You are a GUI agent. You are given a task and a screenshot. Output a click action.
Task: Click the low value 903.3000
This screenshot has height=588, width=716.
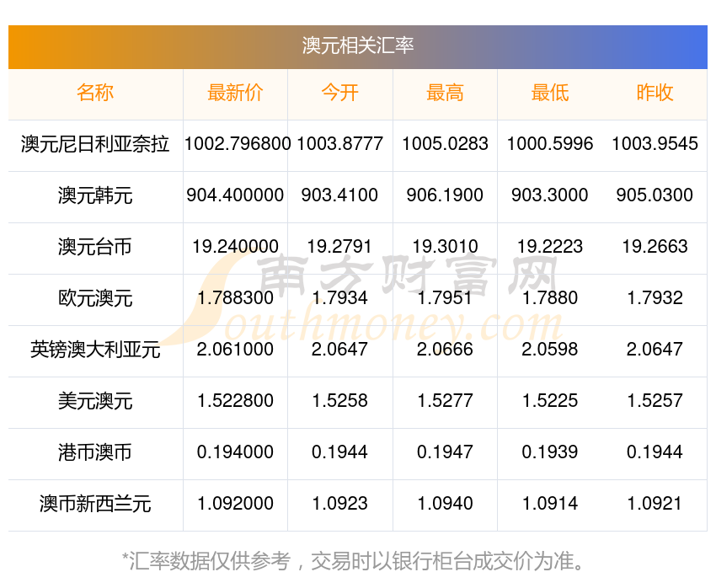[550, 195]
